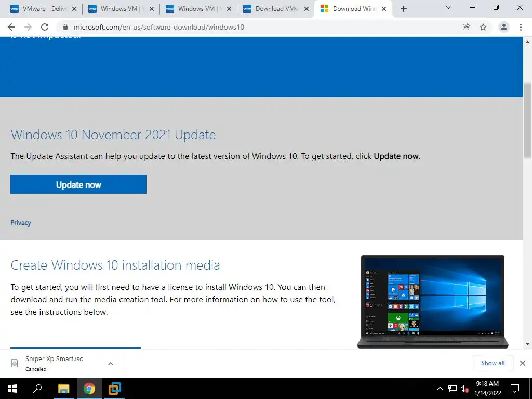The image size is (532, 399).
Task: Switch to the second tab, Windows VM
Action: [x=119, y=9]
